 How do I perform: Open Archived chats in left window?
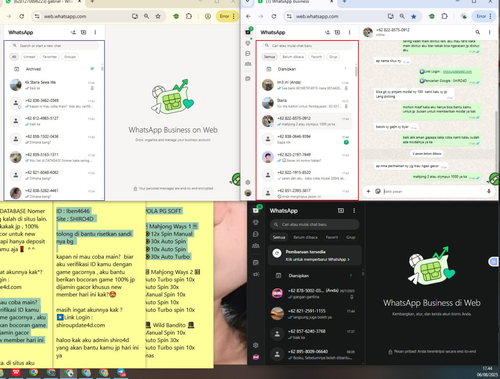click(53, 69)
